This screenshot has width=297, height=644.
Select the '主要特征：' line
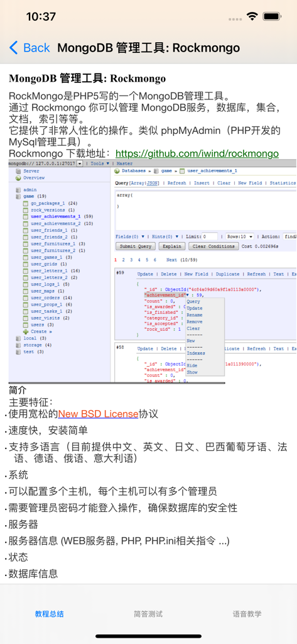point(31,402)
